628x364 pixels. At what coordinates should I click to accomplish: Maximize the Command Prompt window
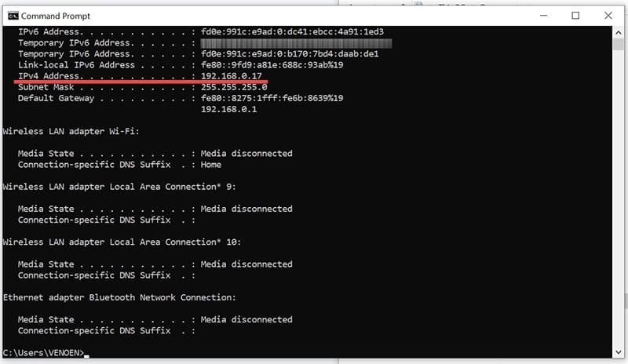click(575, 16)
